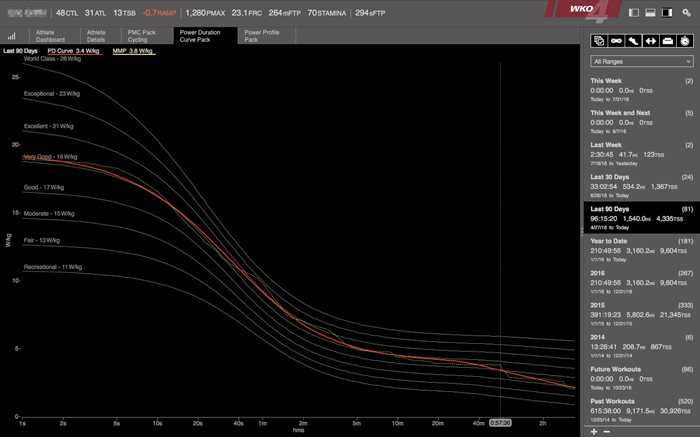The width and height of the screenshot is (700, 437).
Task: Open the All Ranges dropdown
Action: pos(642,62)
